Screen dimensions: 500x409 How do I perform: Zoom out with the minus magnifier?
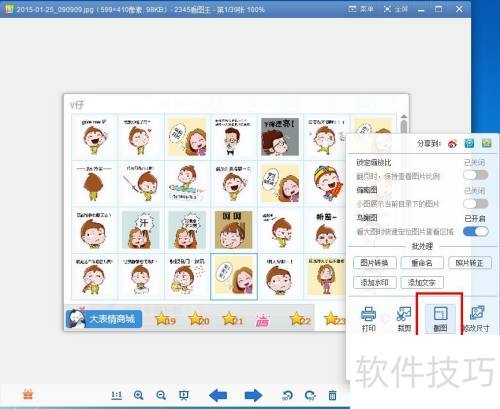point(161,395)
